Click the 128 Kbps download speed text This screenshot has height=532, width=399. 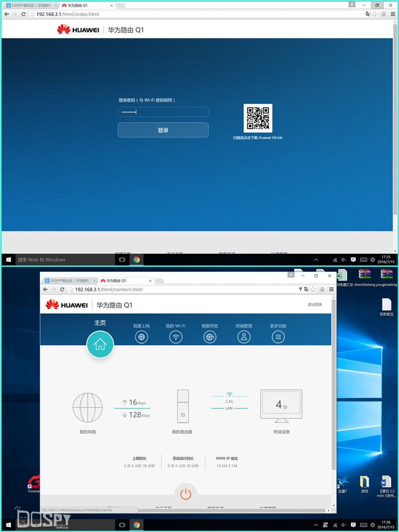point(136,415)
